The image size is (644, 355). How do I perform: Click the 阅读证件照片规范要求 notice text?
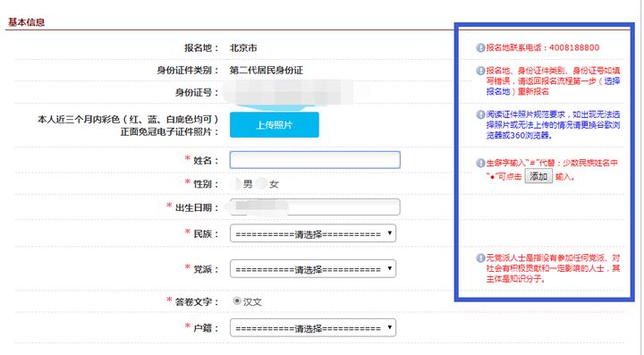(x=553, y=125)
